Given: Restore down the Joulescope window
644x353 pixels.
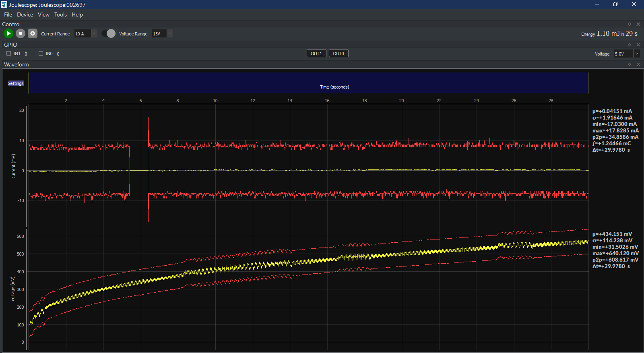Looking at the screenshot, I should pyautogui.click(x=615, y=4).
